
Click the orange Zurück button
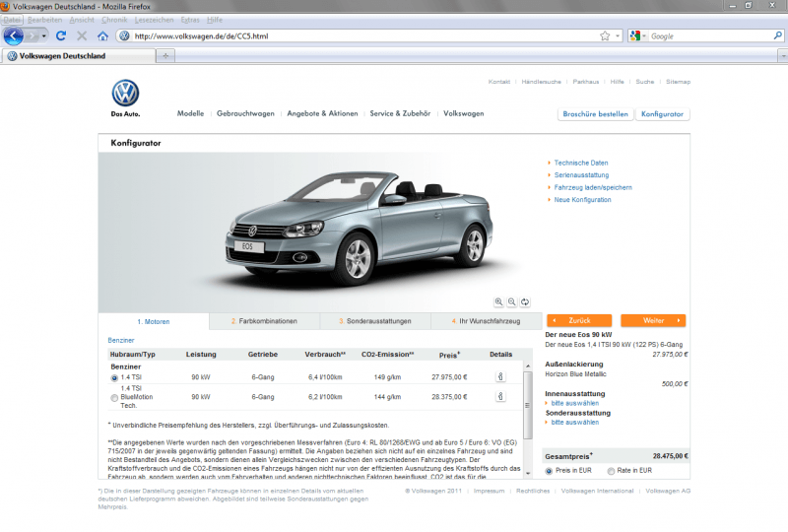(579, 321)
